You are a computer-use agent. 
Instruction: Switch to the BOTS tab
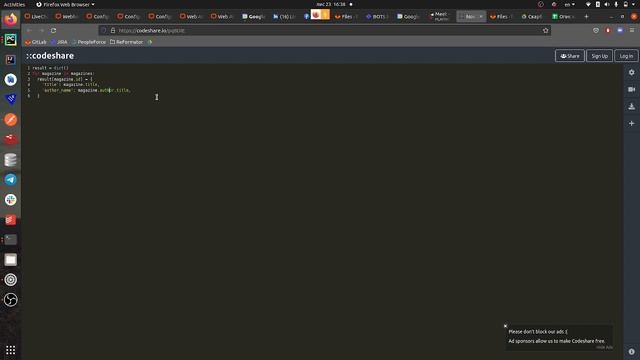(378, 17)
